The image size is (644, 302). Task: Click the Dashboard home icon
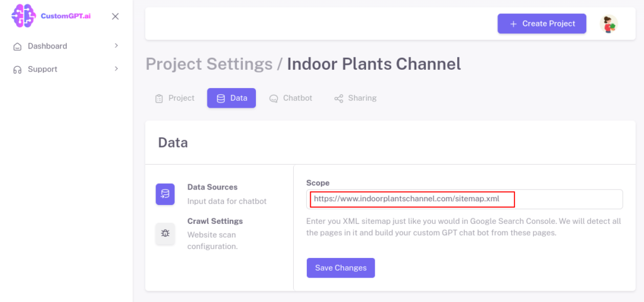click(17, 47)
